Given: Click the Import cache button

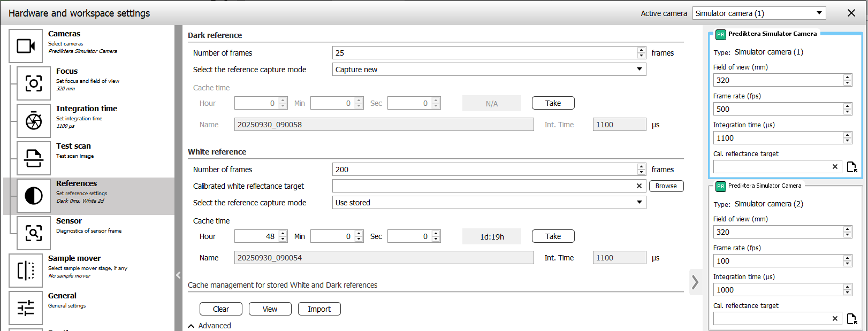Looking at the screenshot, I should coord(319,309).
